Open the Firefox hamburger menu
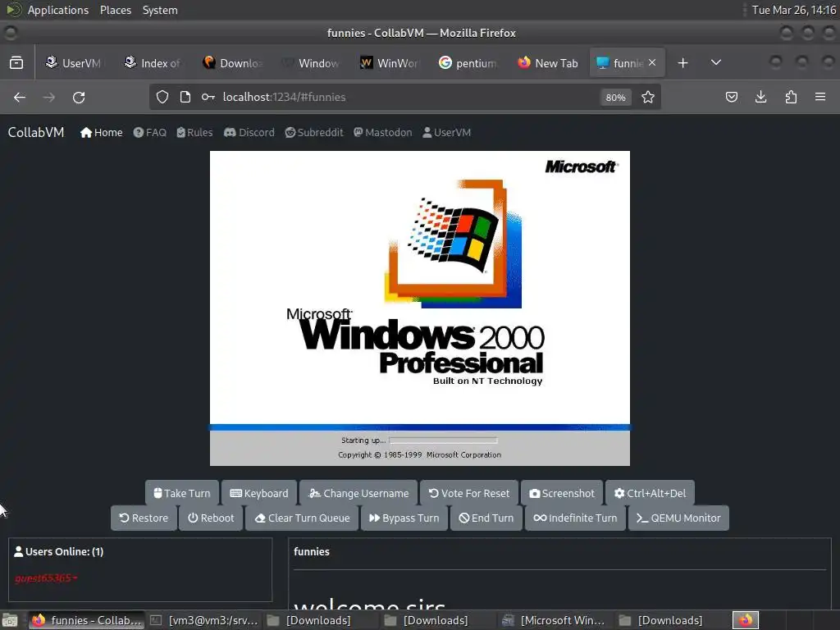 pos(820,97)
